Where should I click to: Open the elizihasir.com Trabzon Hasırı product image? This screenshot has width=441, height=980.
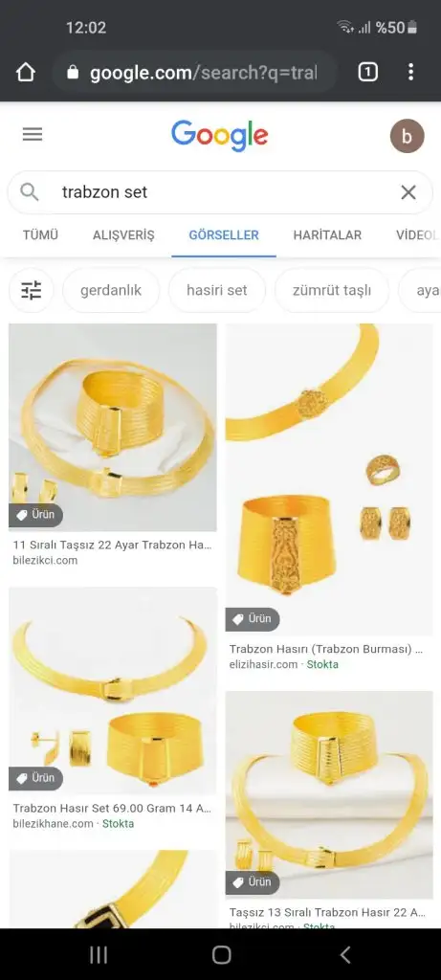point(329,479)
